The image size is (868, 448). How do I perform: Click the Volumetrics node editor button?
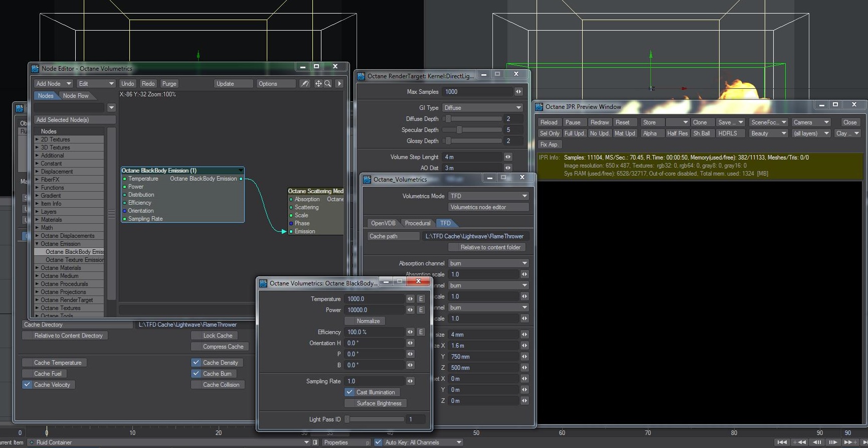pyautogui.click(x=488, y=207)
